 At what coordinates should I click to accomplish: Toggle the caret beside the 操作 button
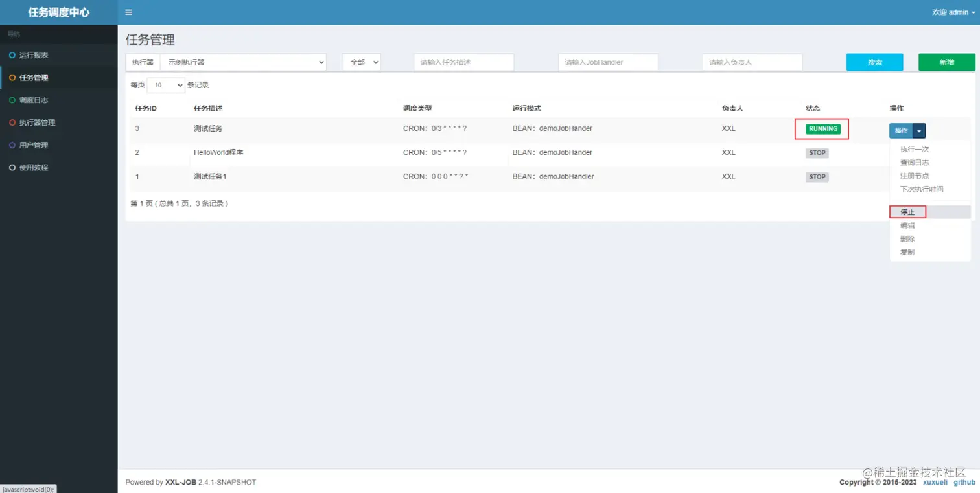click(919, 131)
